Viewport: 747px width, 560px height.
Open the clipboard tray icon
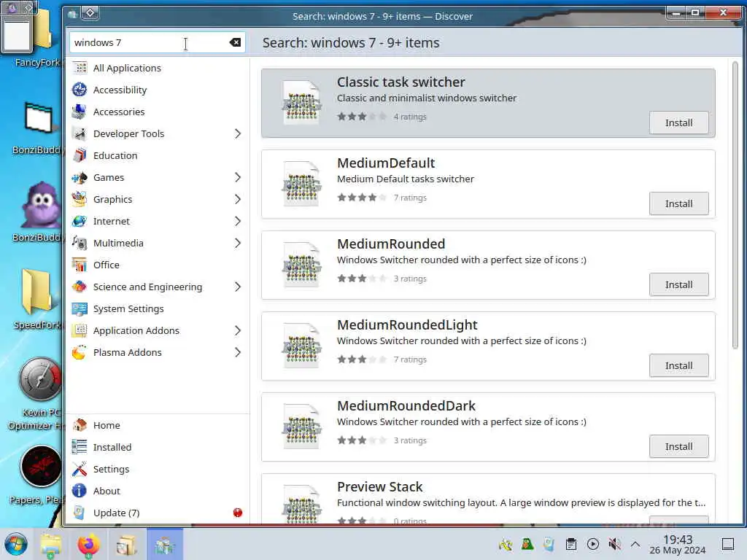coord(570,544)
